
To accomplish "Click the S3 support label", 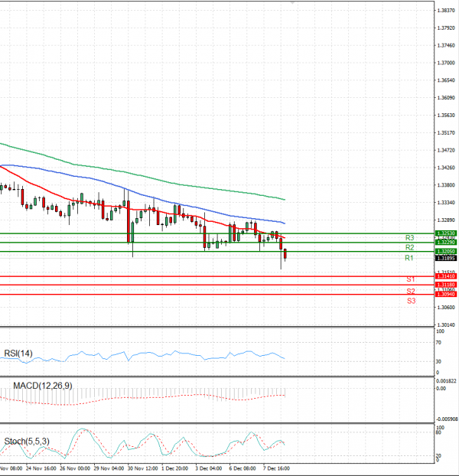I will [x=411, y=301].
